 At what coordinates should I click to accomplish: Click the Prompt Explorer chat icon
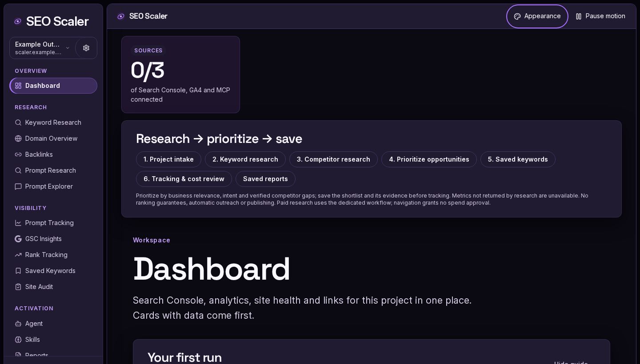(x=18, y=186)
